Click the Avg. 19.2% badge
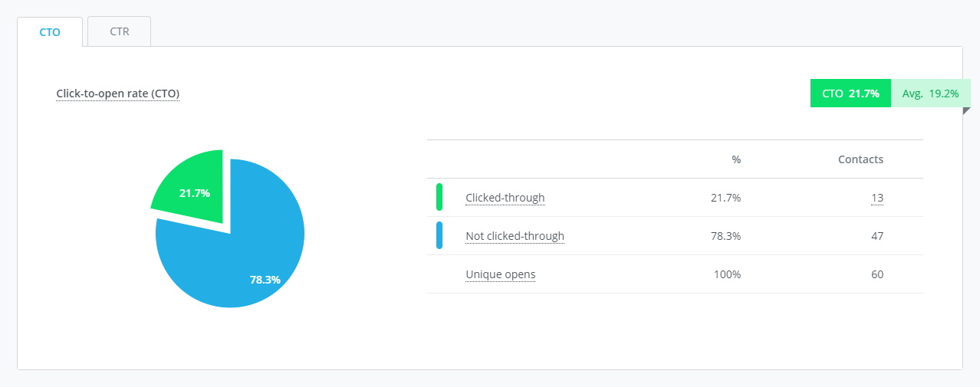Image resolution: width=980 pixels, height=387 pixels. (931, 93)
